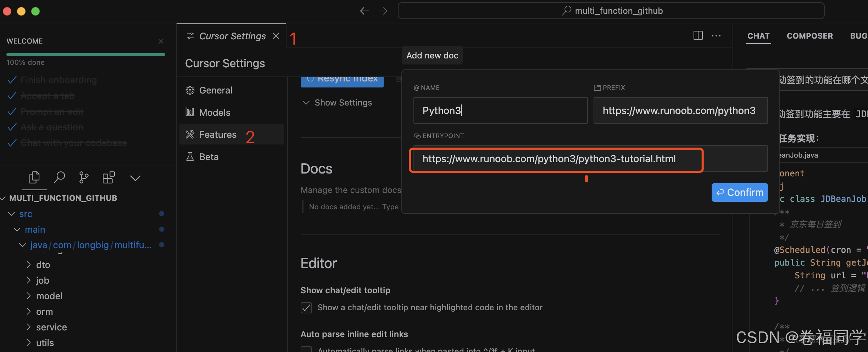The image size is (868, 352).
Task: Open the Explorer files view
Action: 34,177
